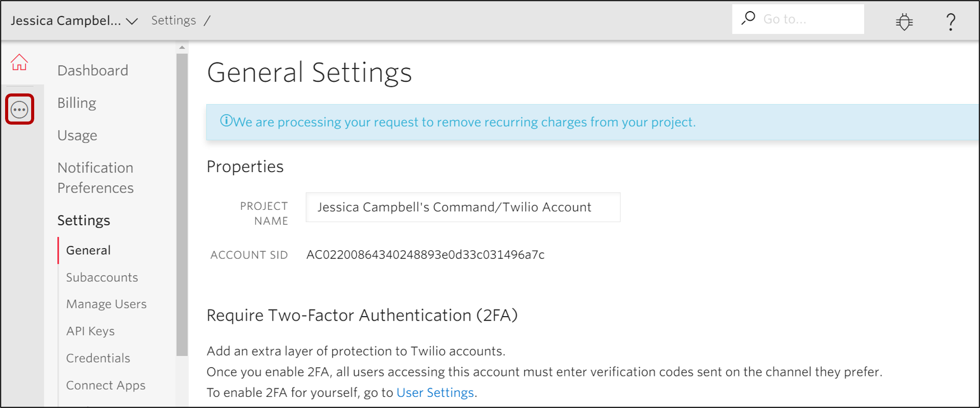Click the red Home icon in sidebar
This screenshot has height=408, width=980.
click(x=19, y=62)
